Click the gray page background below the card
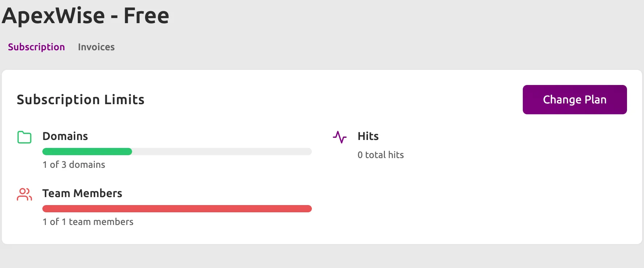Image resolution: width=644 pixels, height=268 pixels. pos(322,257)
